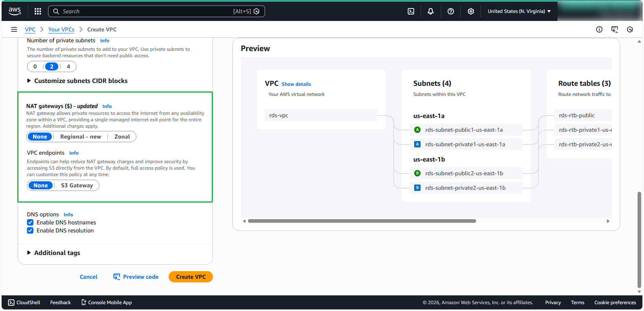Click the public subnet A icon for us-east-1a

click(417, 130)
